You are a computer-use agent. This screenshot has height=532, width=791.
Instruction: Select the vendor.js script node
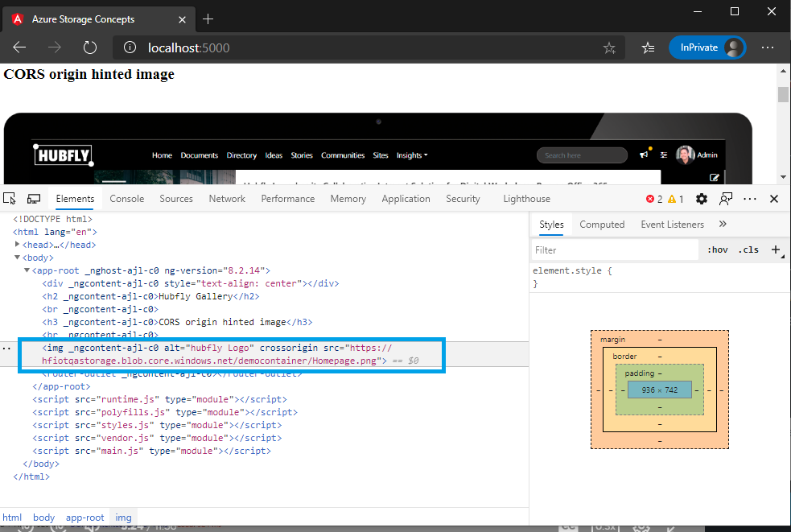(x=158, y=438)
